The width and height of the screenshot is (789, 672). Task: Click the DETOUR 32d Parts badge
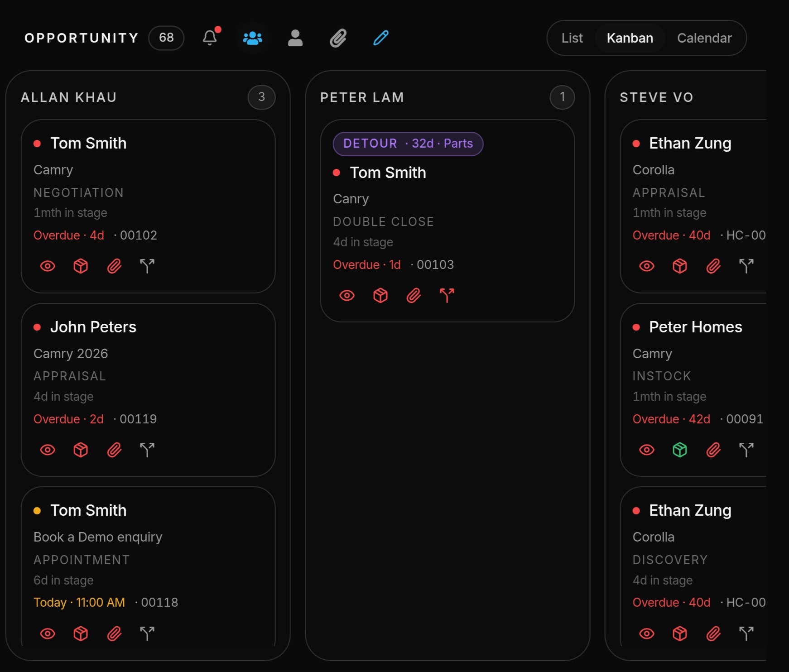(408, 144)
